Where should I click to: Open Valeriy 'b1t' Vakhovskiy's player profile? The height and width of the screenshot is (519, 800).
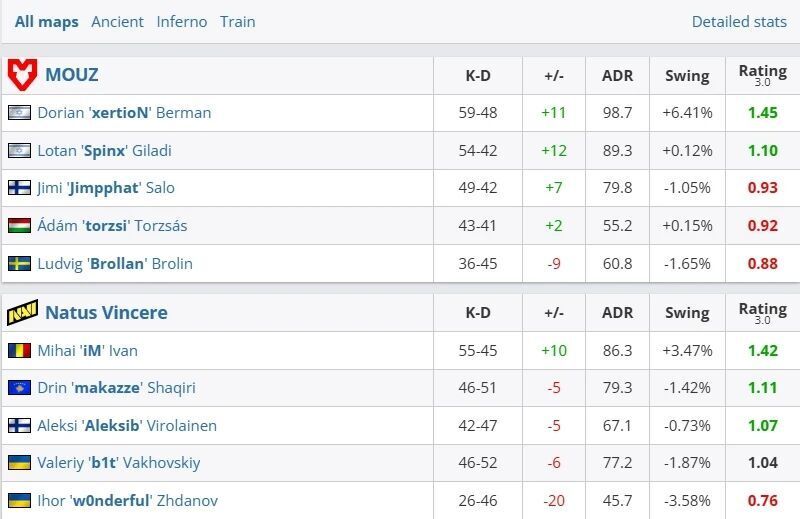[x=119, y=463]
